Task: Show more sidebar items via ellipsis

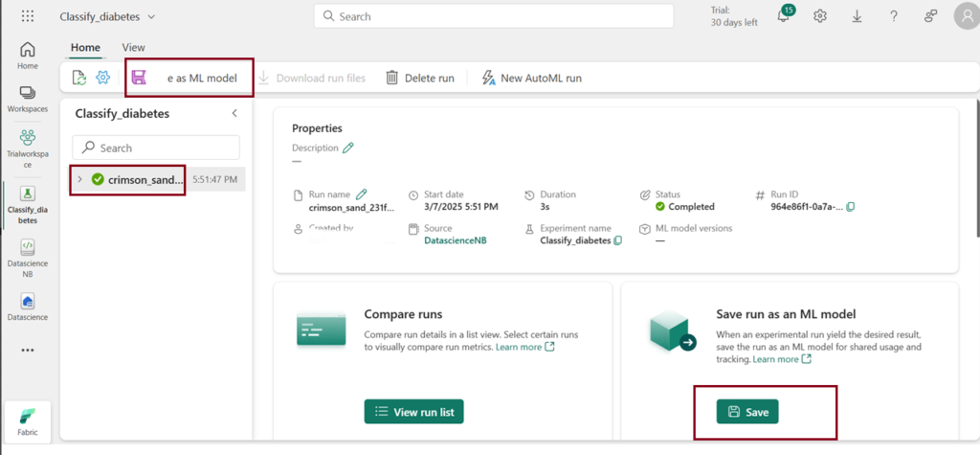Action: 28,350
